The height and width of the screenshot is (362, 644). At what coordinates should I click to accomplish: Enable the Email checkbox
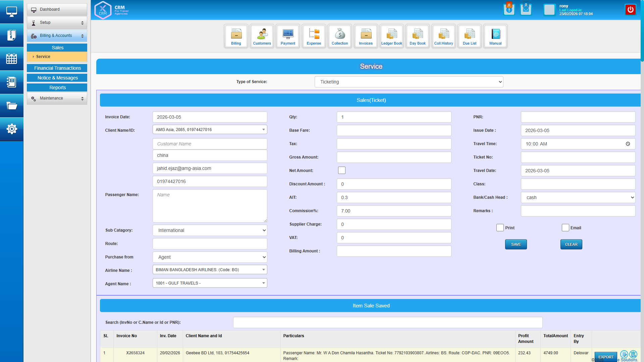(x=565, y=228)
